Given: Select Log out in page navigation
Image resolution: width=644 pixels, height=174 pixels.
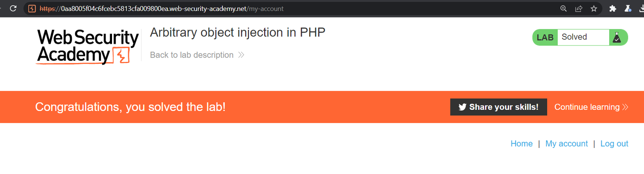Looking at the screenshot, I should click(614, 144).
